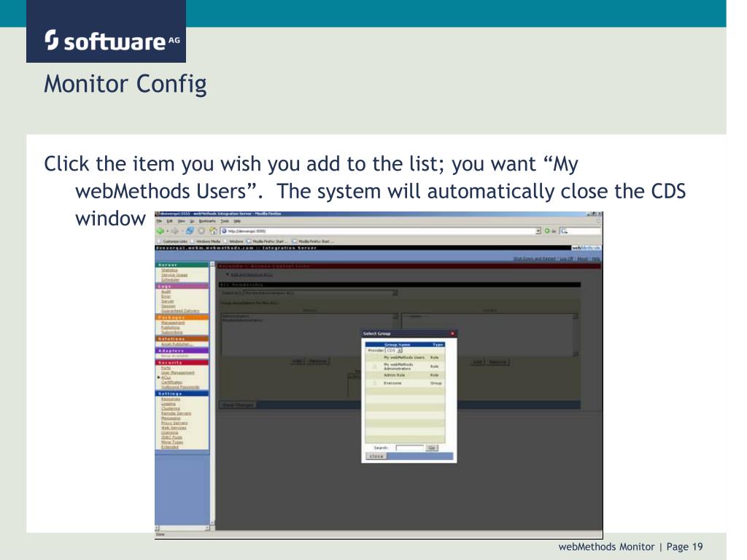Click the Shut Down and Restart link

point(535,259)
